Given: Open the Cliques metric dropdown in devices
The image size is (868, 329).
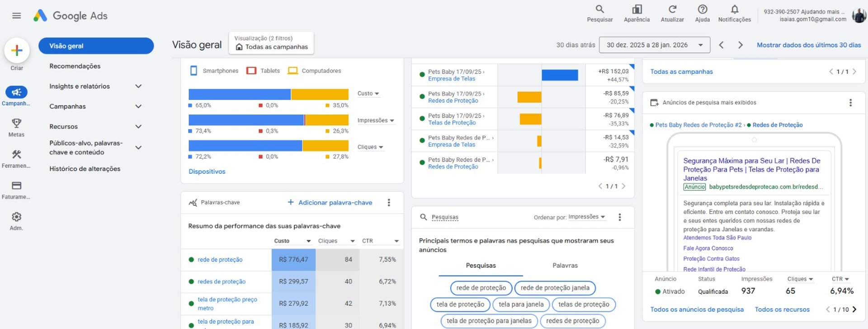Looking at the screenshot, I should [x=371, y=147].
